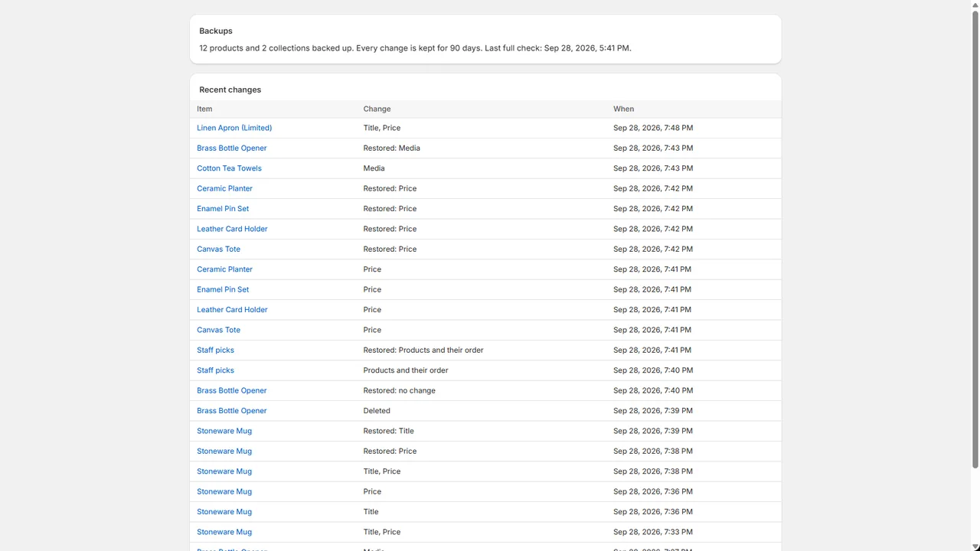
Task: Open Canvas Tote in the 7:41 PM row
Action: pos(218,330)
